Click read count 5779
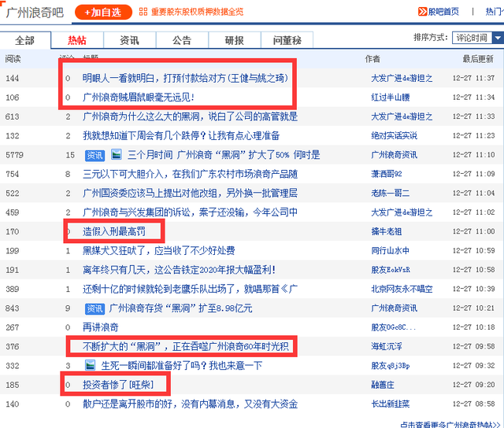This screenshot has height=428, width=504. pos(14,155)
